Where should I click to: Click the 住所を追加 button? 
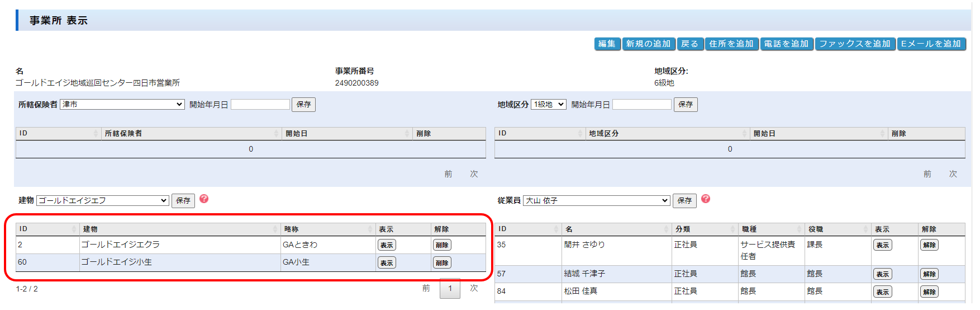[x=731, y=44]
